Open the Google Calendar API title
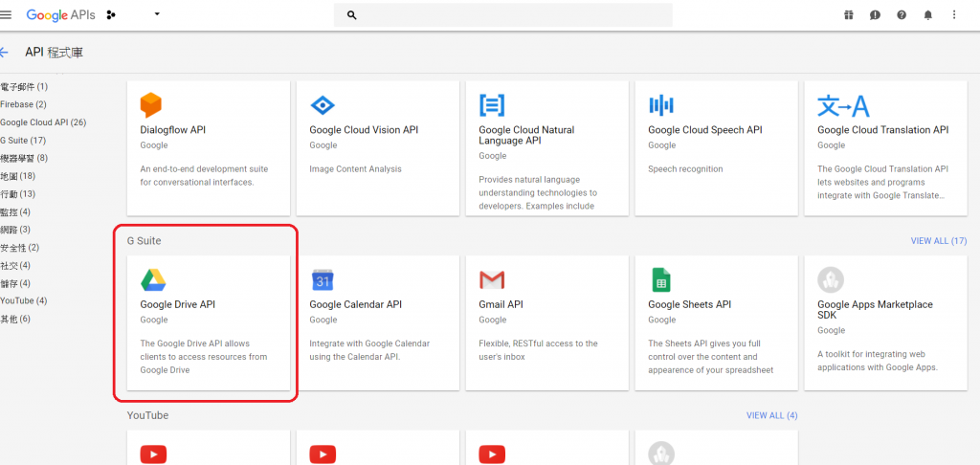The height and width of the screenshot is (465, 980). [356, 305]
